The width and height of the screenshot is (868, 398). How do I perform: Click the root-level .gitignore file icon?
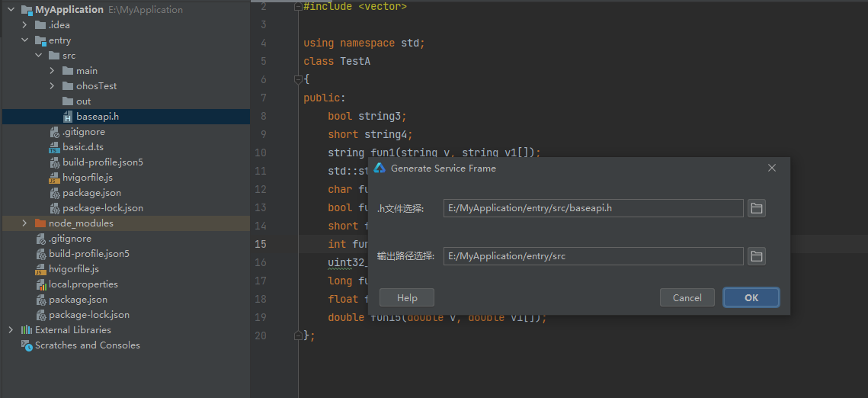point(40,239)
